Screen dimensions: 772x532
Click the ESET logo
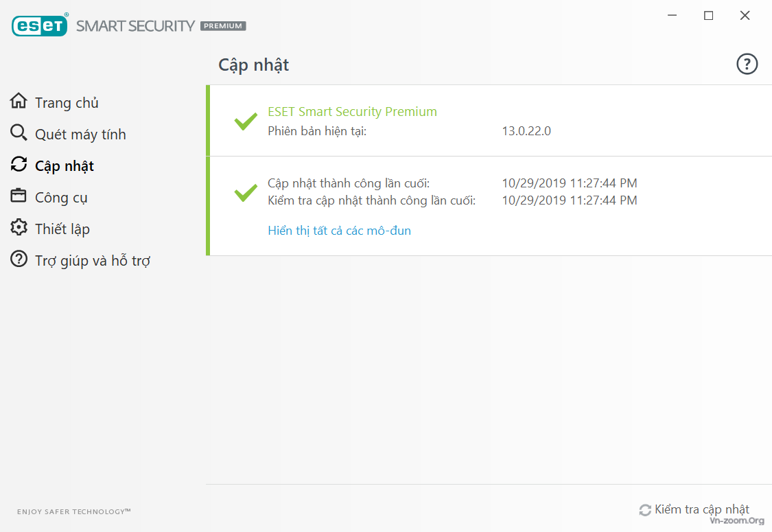click(40, 25)
